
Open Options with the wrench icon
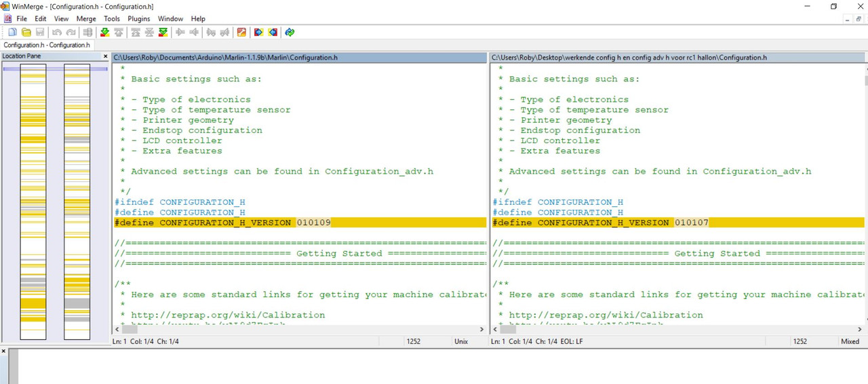241,32
